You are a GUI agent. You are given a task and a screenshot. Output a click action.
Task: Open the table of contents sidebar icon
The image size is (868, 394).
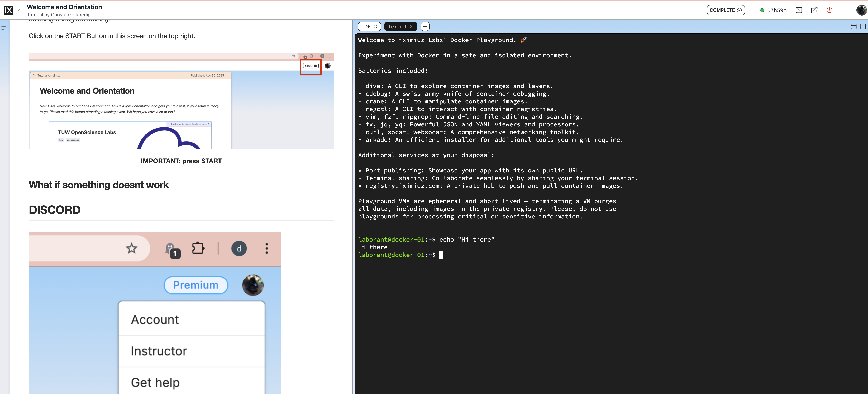tap(4, 28)
